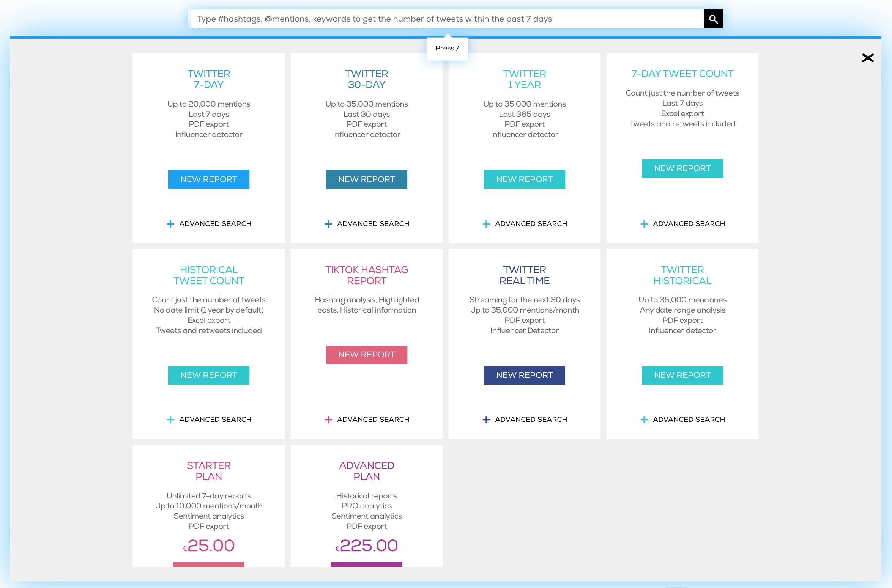Open Advanced Search label under TikTok Hashtag Report

(x=373, y=420)
